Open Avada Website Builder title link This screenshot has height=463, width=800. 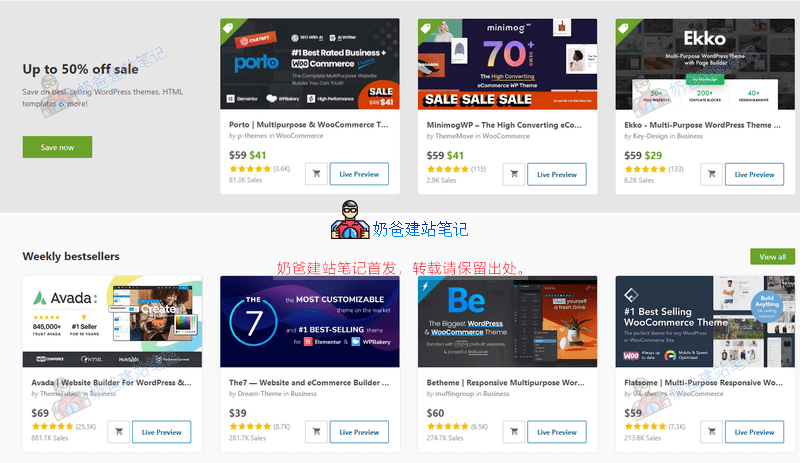point(111,382)
